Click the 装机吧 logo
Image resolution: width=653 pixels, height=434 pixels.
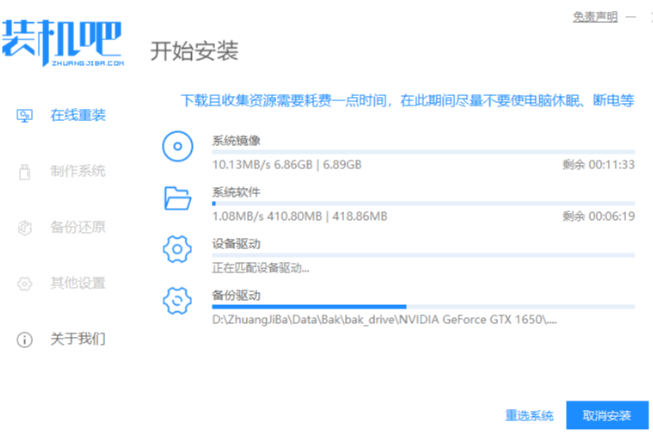(62, 42)
